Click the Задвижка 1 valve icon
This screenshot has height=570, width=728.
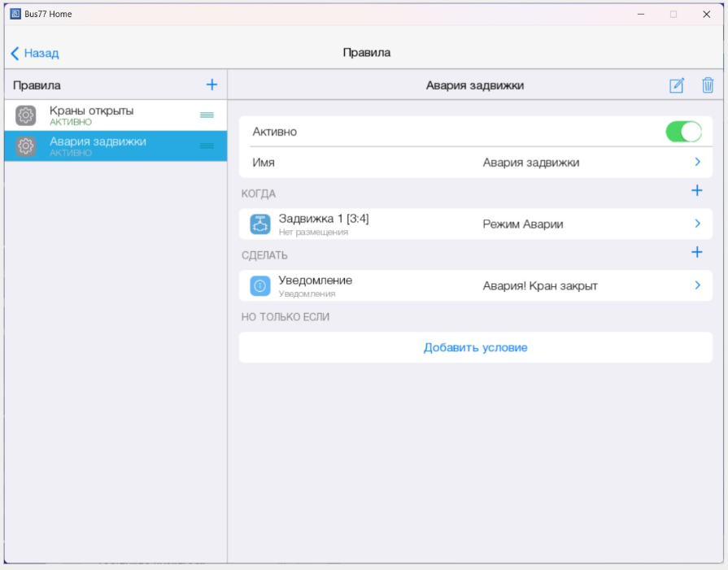pyautogui.click(x=260, y=224)
